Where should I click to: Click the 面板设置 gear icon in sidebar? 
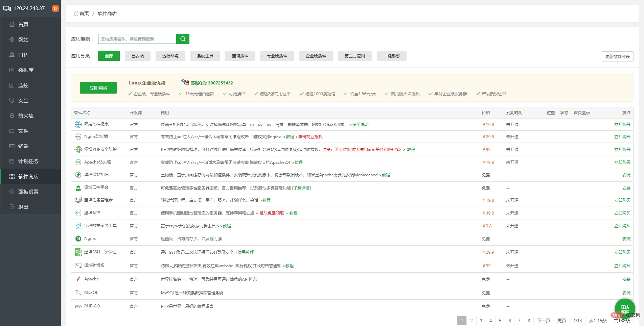[12, 192]
